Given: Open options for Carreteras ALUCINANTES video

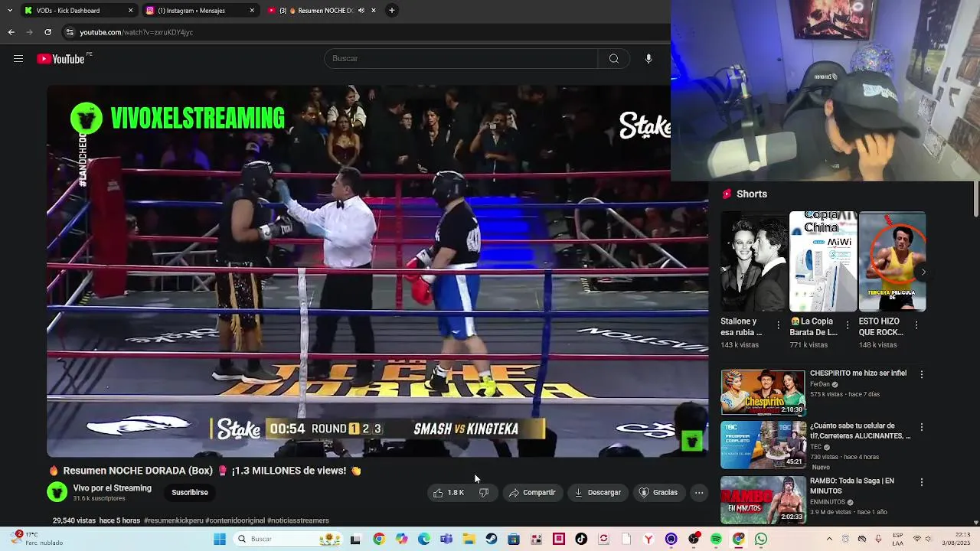Looking at the screenshot, I should [922, 427].
